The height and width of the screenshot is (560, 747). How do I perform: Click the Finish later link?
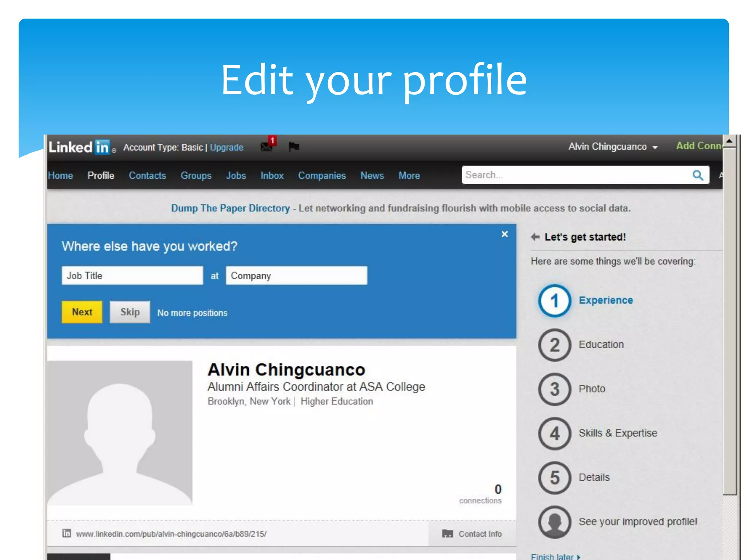click(555, 556)
